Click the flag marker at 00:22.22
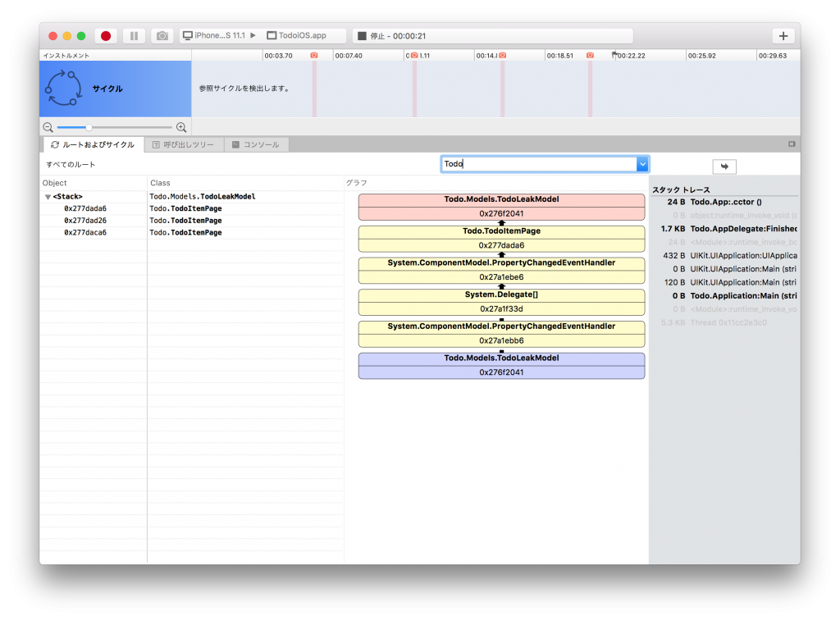840x621 pixels. [x=614, y=55]
